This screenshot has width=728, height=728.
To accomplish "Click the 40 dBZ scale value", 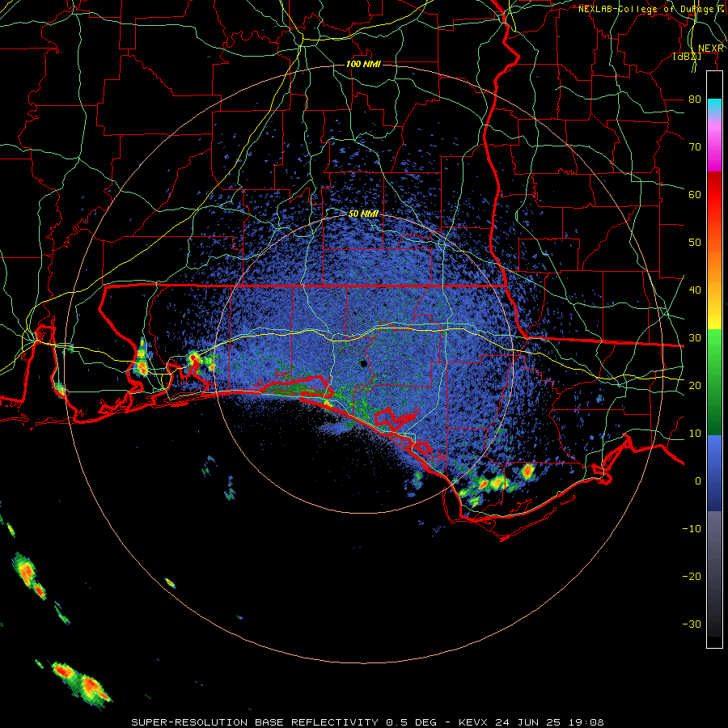I will (x=695, y=290).
